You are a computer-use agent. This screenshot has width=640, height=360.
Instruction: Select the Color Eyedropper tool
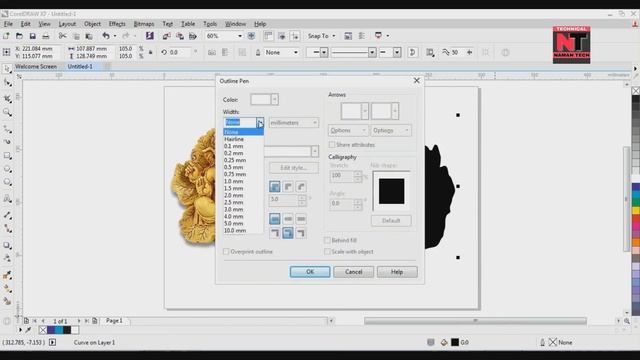[7, 275]
